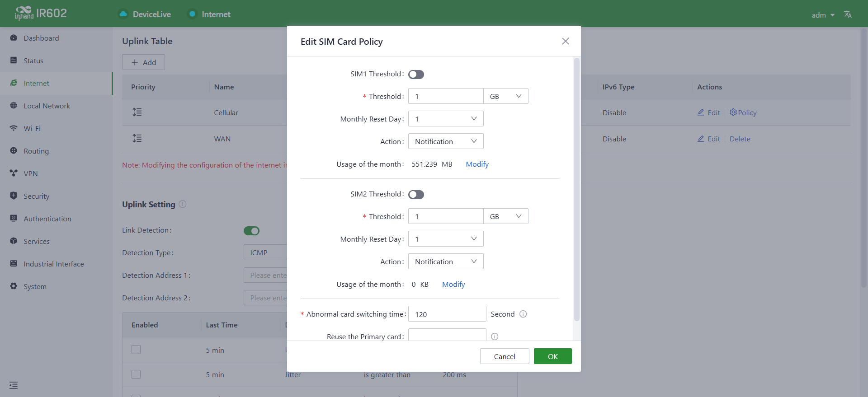Click the Security shield icon
The image size is (868, 397).
(x=14, y=196)
